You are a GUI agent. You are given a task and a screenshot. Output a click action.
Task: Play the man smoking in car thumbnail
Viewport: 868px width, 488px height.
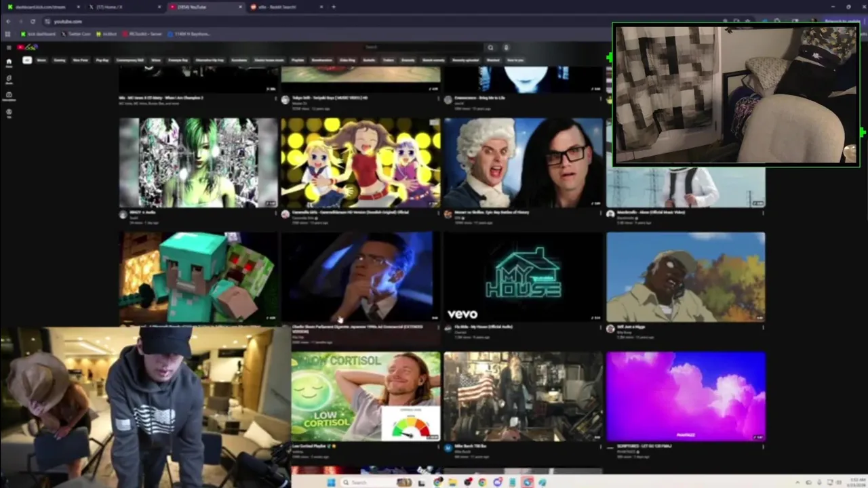361,277
